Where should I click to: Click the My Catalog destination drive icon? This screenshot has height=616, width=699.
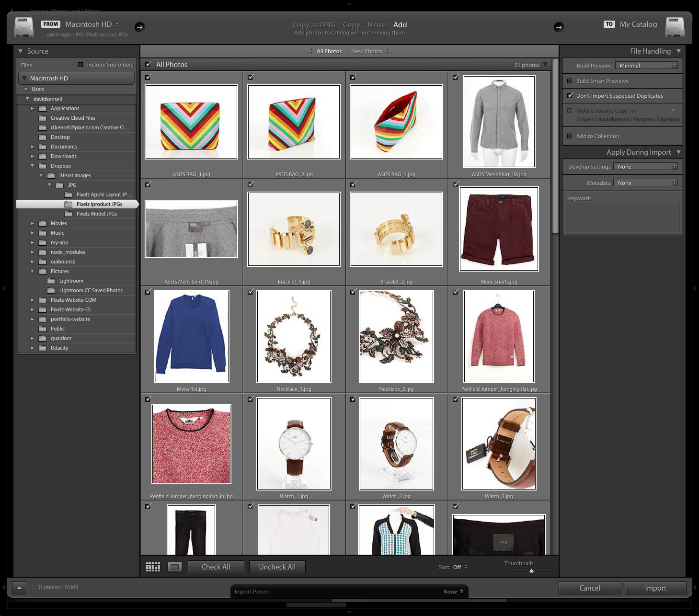tap(675, 27)
